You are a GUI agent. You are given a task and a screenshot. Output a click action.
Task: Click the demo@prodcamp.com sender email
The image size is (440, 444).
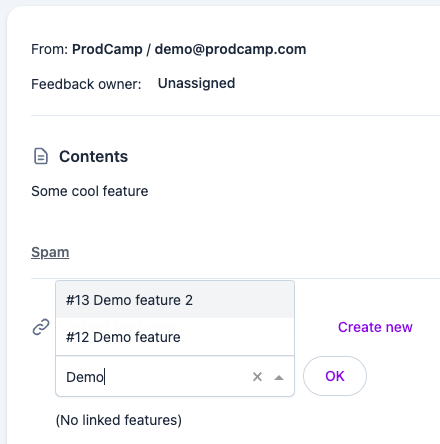click(230, 49)
